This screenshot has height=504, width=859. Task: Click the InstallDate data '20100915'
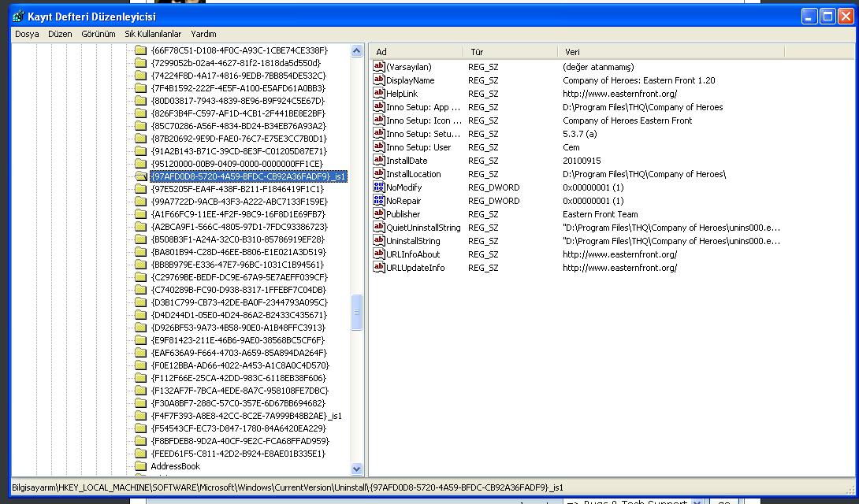[x=582, y=161]
